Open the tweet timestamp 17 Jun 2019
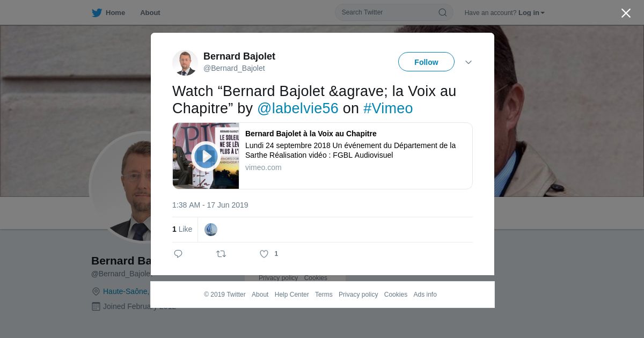This screenshot has height=338, width=644. 210,205
